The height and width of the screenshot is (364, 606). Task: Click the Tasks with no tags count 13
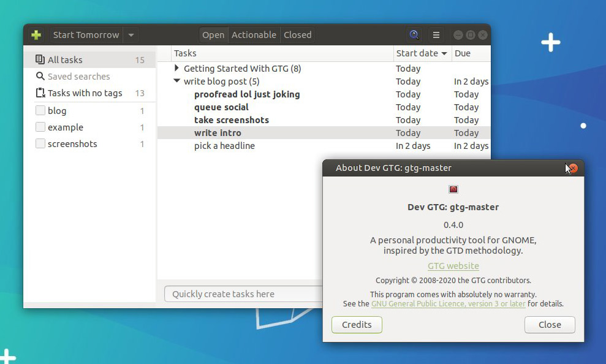point(140,93)
